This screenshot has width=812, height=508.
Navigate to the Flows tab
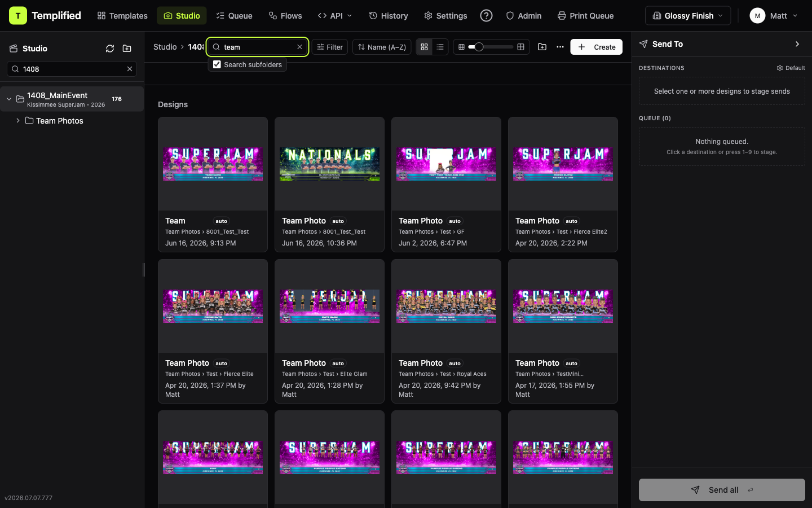pyautogui.click(x=285, y=16)
